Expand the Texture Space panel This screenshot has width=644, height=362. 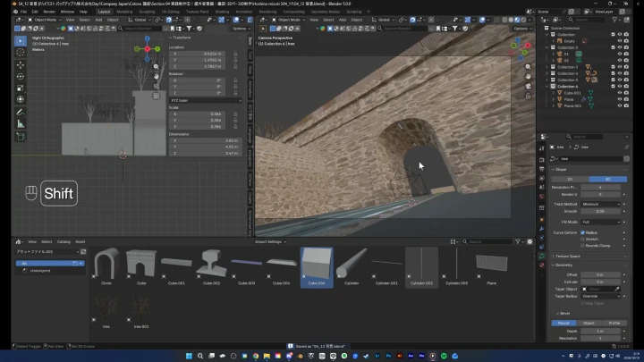pyautogui.click(x=589, y=257)
